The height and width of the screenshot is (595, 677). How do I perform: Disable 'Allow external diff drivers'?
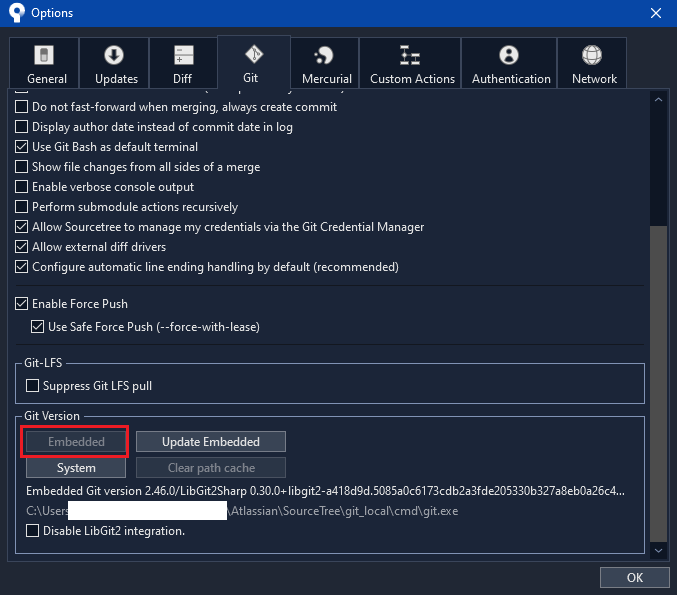click(22, 247)
